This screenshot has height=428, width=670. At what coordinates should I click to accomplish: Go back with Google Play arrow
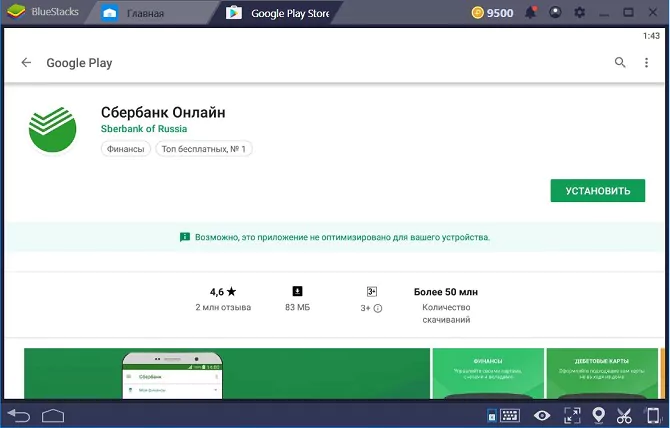tap(26, 63)
